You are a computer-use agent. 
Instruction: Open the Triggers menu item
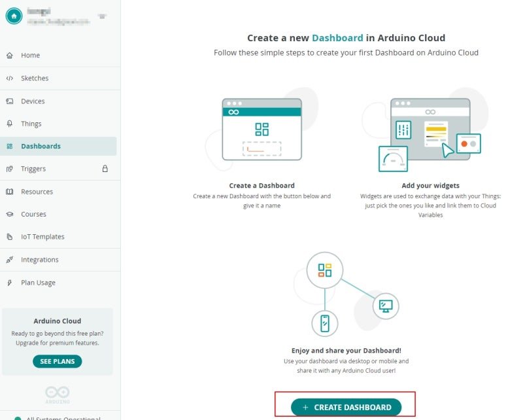58,169
